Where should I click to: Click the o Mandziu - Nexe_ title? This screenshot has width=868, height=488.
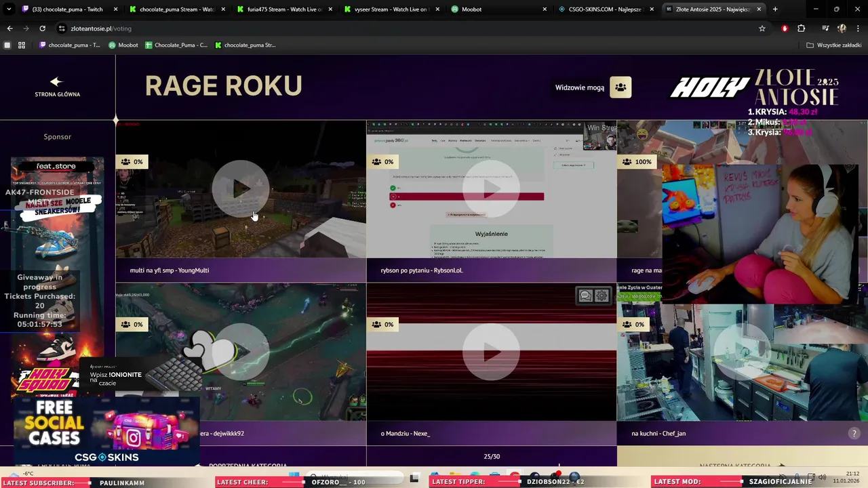click(406, 433)
